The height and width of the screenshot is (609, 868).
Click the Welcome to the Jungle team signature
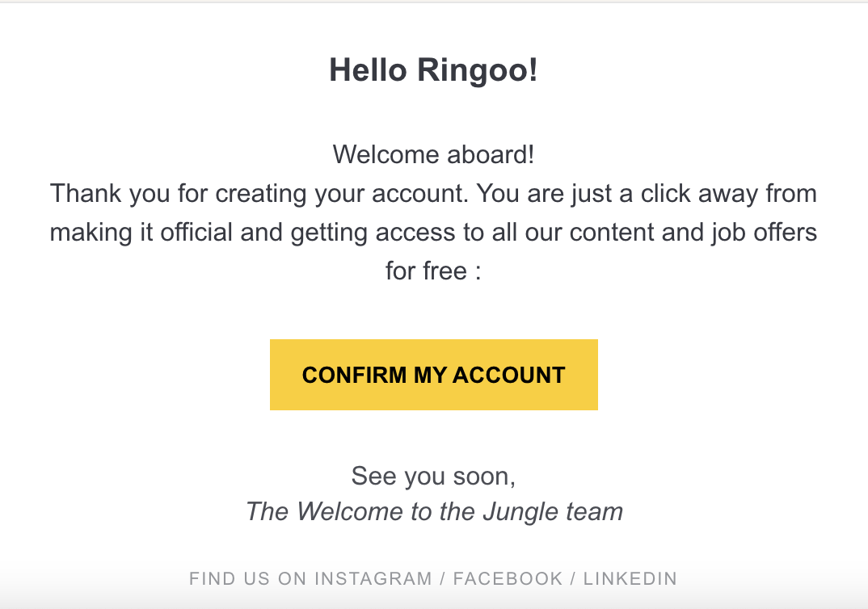coord(434,511)
